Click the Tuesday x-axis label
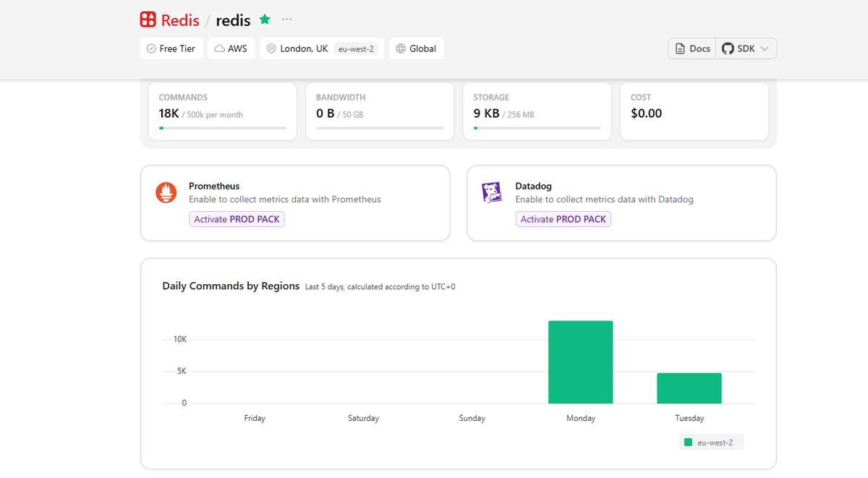The image size is (868, 478). click(689, 418)
